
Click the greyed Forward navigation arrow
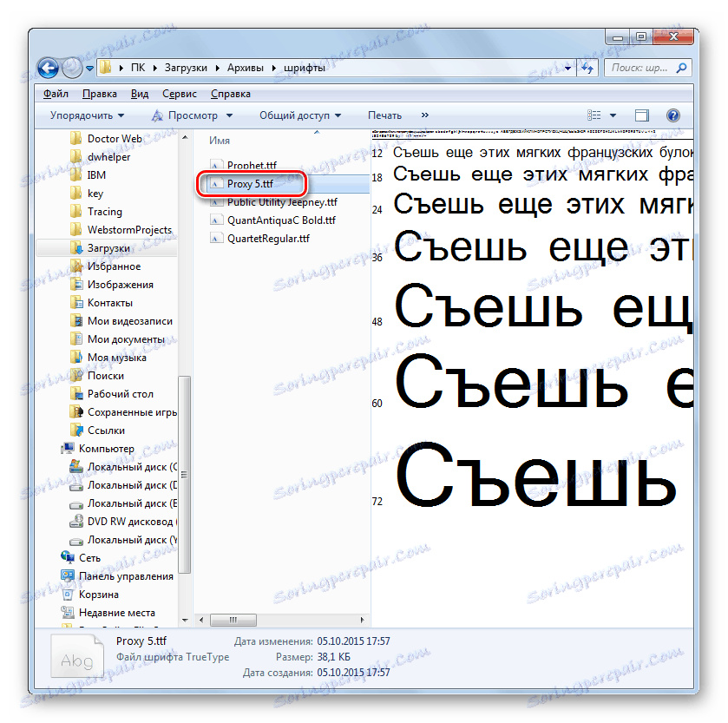(71, 68)
